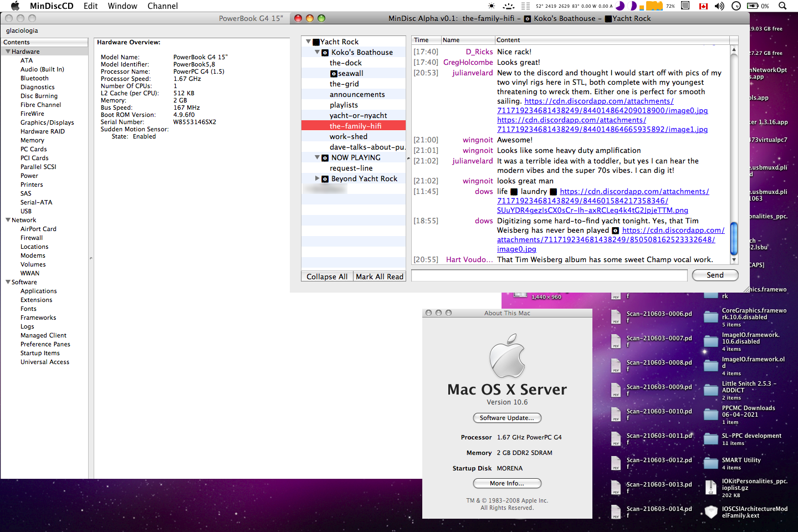Click the display brightness sun icon
The height and width of the screenshot is (532, 798).
click(491, 6)
